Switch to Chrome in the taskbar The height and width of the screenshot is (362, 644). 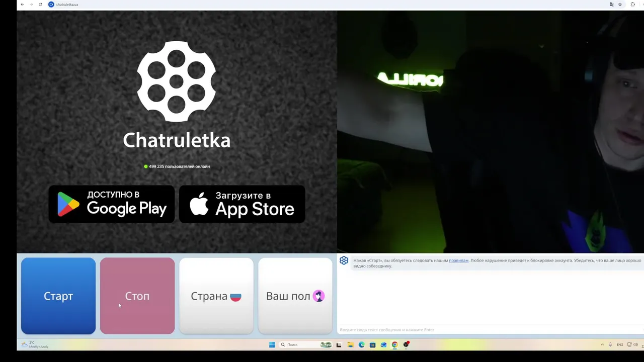pyautogui.click(x=395, y=344)
